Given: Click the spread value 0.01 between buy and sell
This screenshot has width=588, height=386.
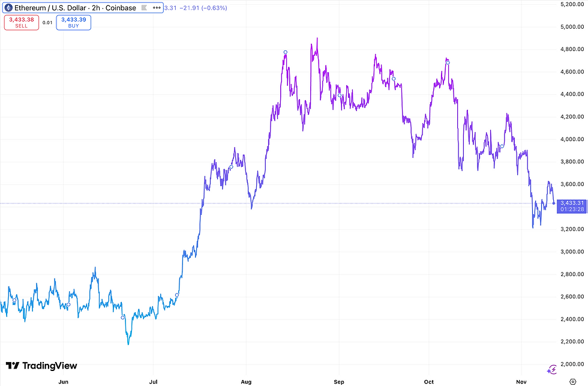Looking at the screenshot, I should coord(47,22).
